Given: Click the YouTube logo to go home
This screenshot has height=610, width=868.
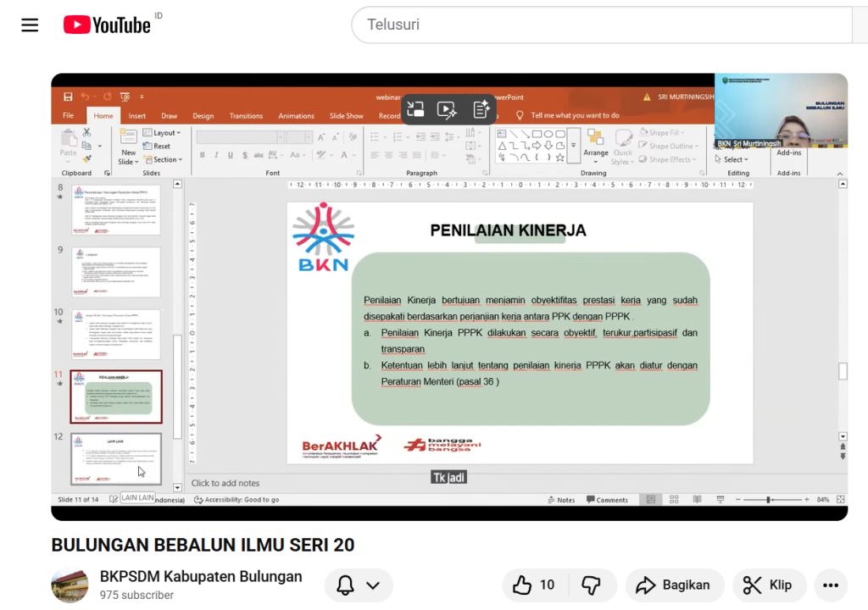Looking at the screenshot, I should [108, 25].
